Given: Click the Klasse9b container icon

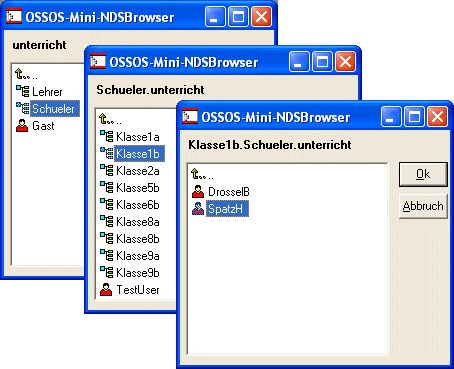Looking at the screenshot, I should click(x=107, y=272).
